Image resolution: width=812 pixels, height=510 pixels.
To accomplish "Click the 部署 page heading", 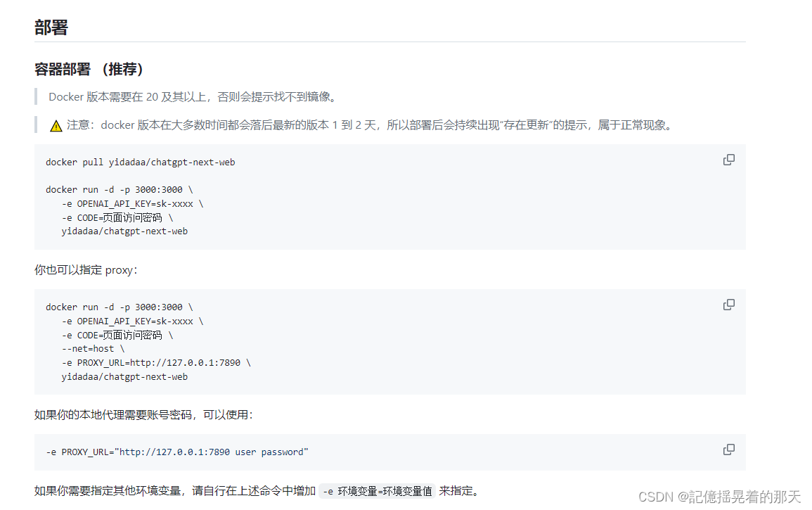I will (x=46, y=26).
